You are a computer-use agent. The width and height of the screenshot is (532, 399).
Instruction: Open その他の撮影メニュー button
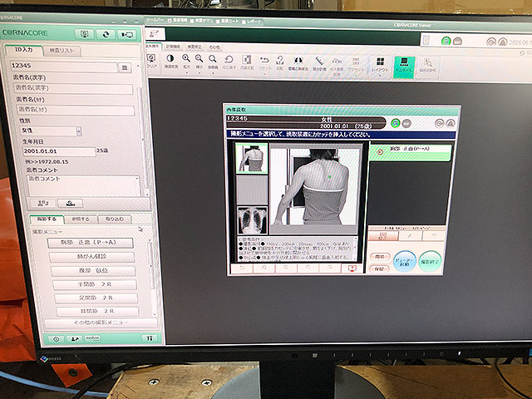pos(101,323)
